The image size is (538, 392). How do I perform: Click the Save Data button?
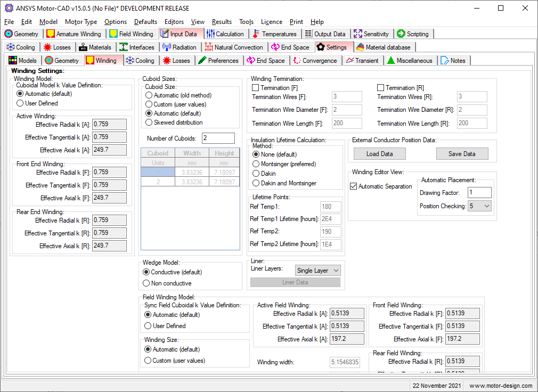pyautogui.click(x=462, y=154)
